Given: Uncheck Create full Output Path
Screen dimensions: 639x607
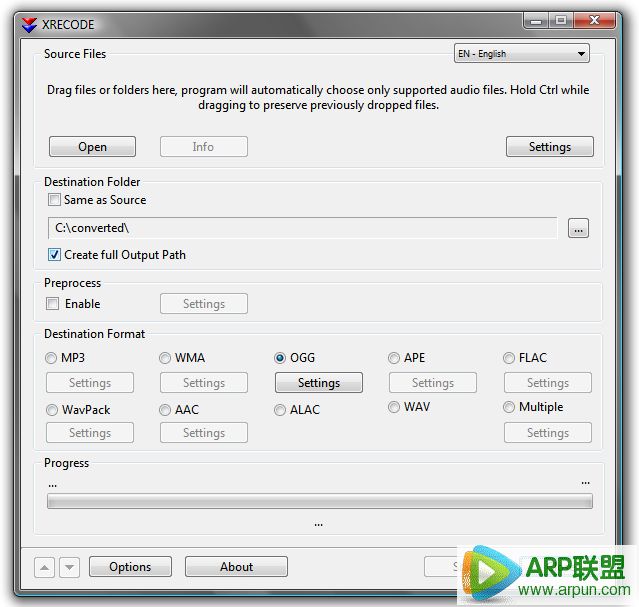Looking at the screenshot, I should point(54,255).
